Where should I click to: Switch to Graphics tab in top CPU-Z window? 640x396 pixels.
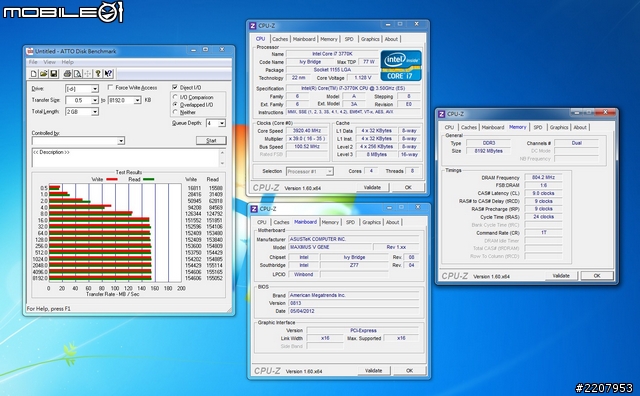point(370,39)
